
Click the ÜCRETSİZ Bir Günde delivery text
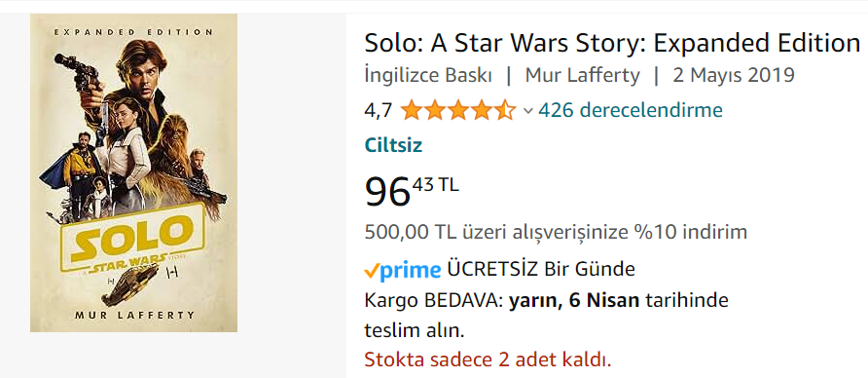coord(540,270)
